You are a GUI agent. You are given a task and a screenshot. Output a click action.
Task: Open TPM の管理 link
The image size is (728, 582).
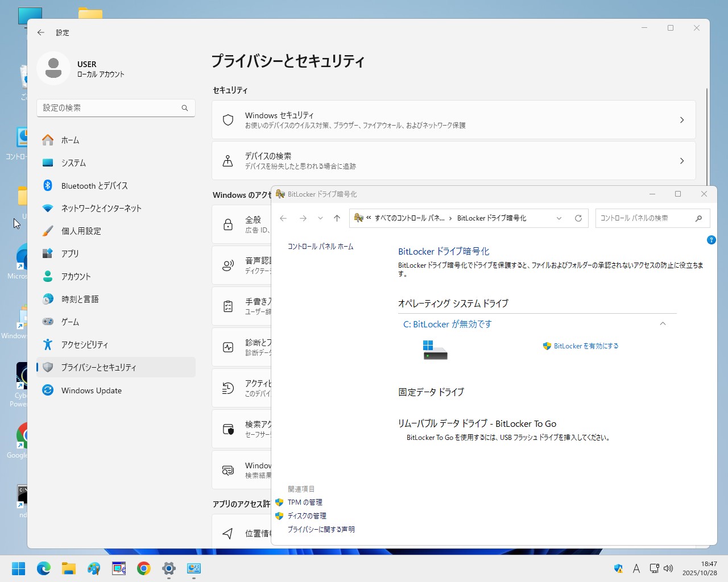point(305,502)
